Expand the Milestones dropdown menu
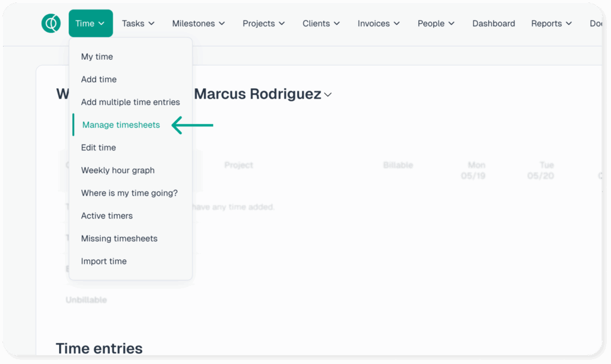611x364 pixels. [x=198, y=23]
